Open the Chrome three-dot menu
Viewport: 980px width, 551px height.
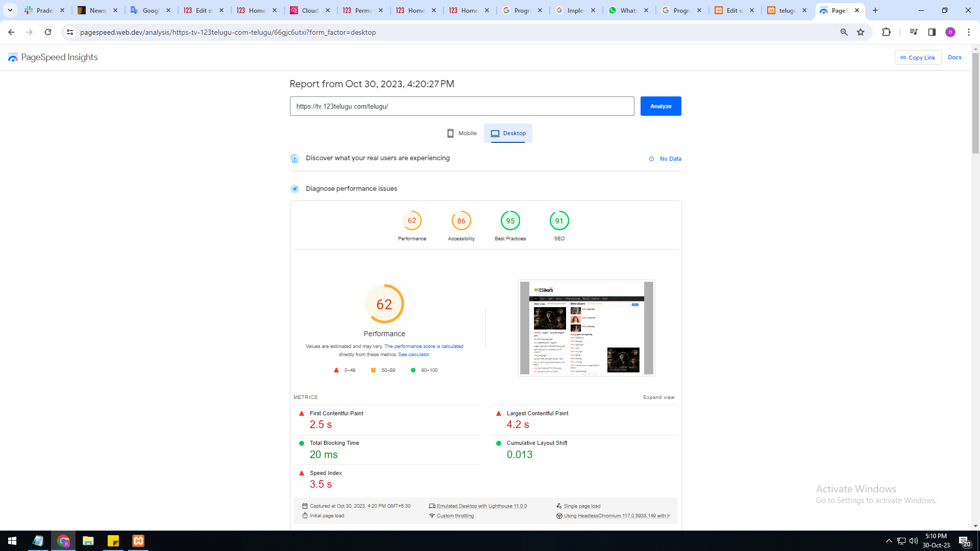[x=969, y=32]
